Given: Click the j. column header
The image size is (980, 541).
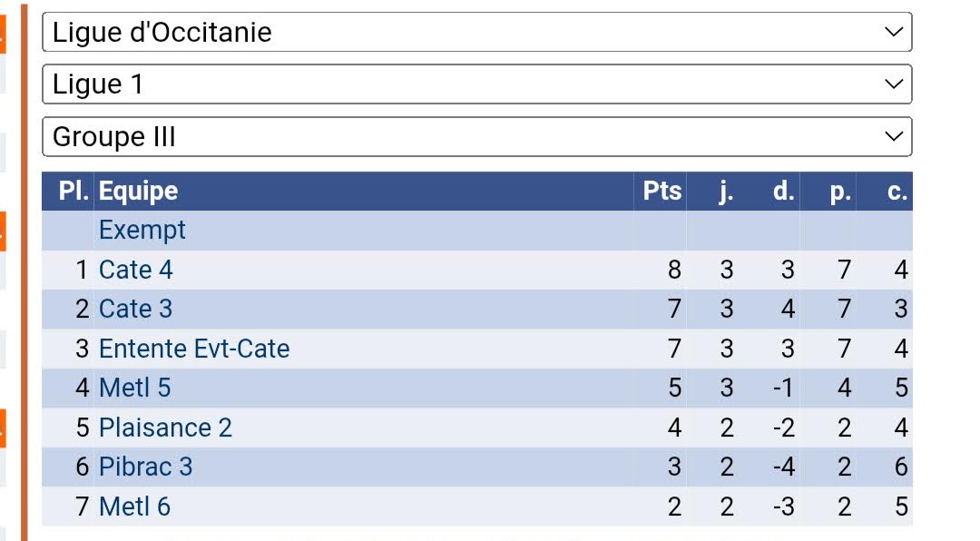Looking at the screenshot, I should (x=726, y=192).
